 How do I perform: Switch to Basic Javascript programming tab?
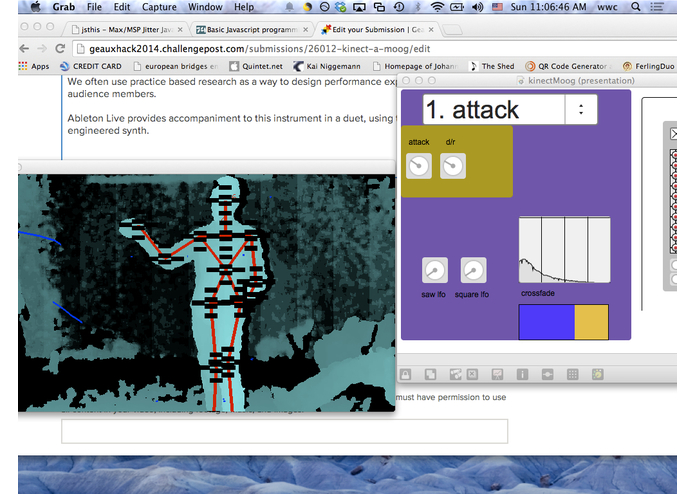click(252, 30)
